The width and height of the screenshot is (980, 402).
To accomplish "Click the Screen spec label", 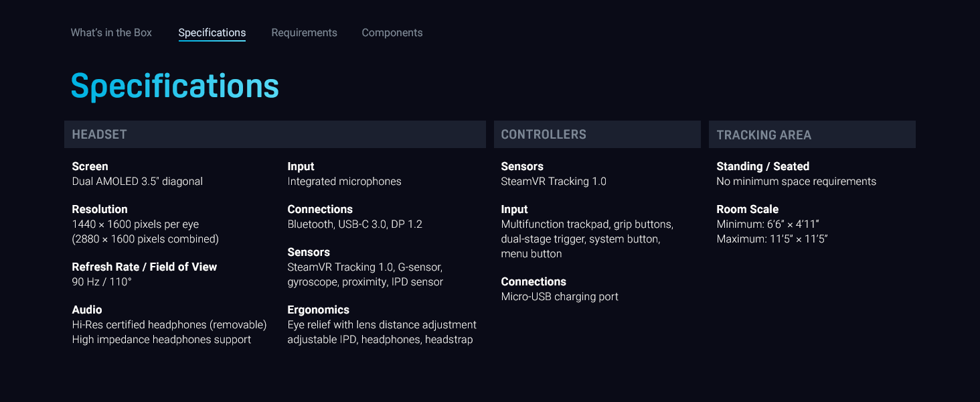I will 90,166.
